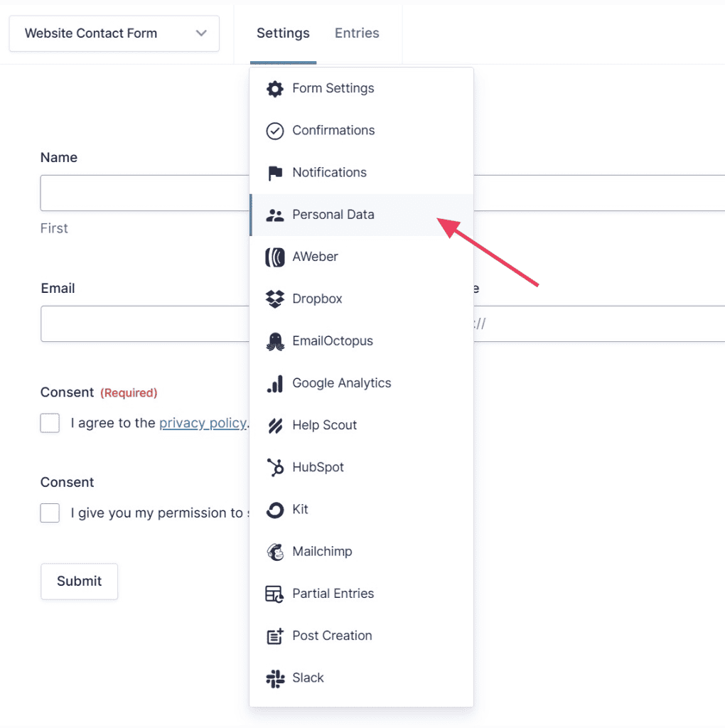Select HubSpot in the settings list
Screen dimensions: 725x728
point(361,468)
